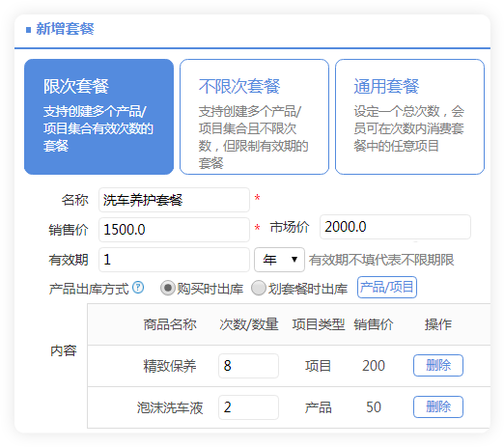Click the 次数/数量 column header
The height and width of the screenshot is (447, 504).
(249, 324)
